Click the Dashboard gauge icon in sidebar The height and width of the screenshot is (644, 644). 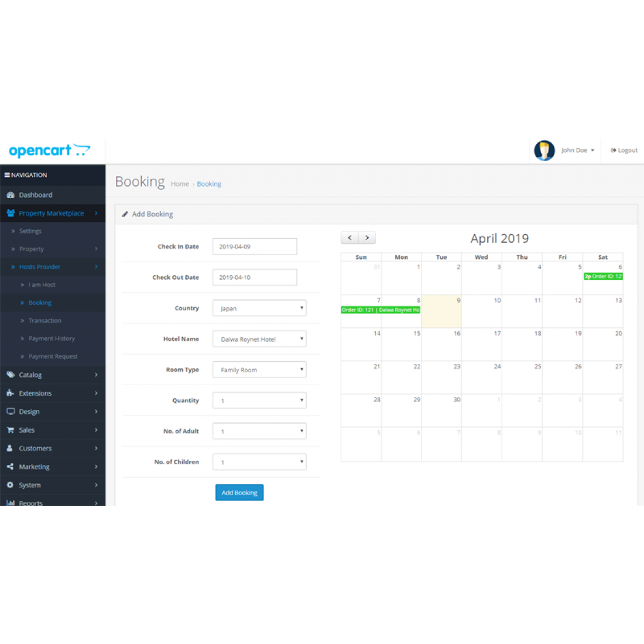click(10, 195)
